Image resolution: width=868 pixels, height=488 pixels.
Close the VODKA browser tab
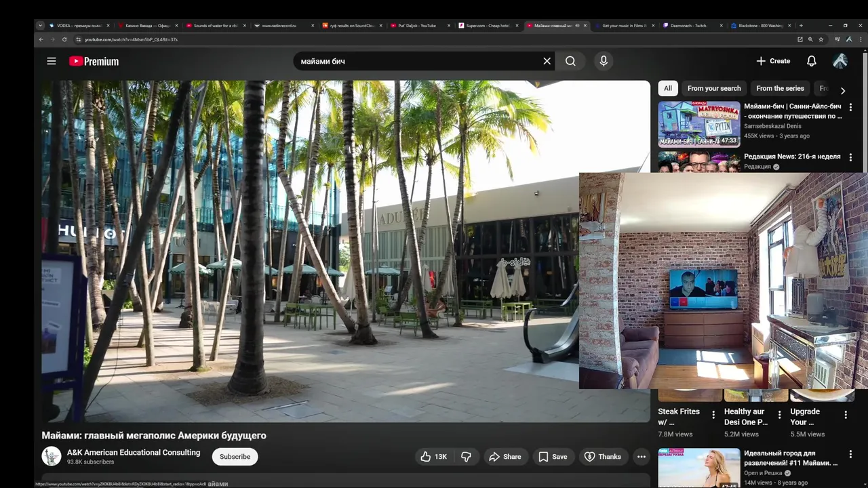tap(108, 26)
